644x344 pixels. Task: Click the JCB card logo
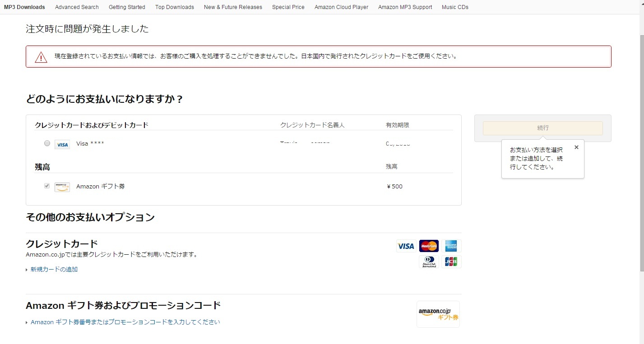click(x=451, y=262)
